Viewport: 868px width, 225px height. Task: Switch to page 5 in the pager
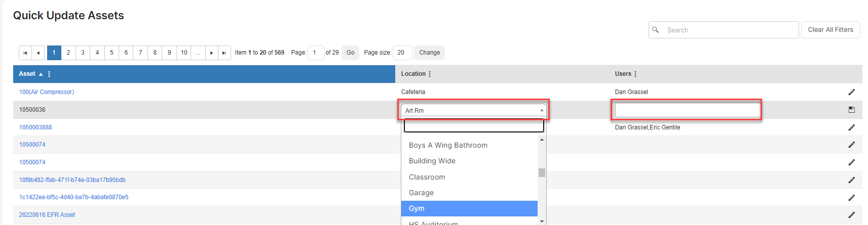(x=111, y=53)
